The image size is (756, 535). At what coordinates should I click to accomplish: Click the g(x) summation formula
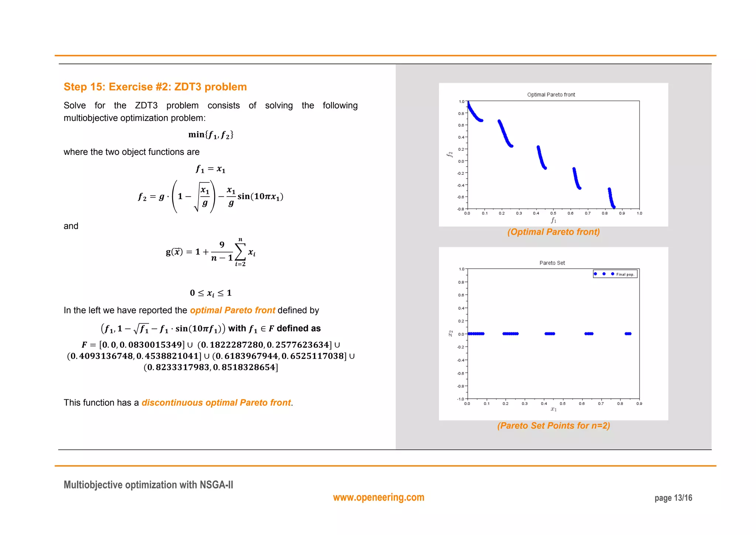tap(211, 252)
